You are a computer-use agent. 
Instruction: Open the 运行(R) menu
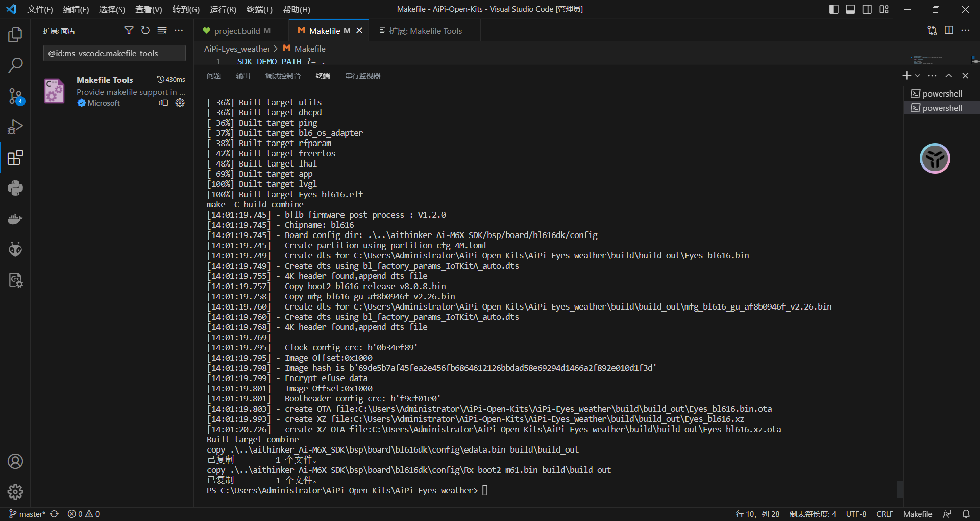click(x=223, y=9)
